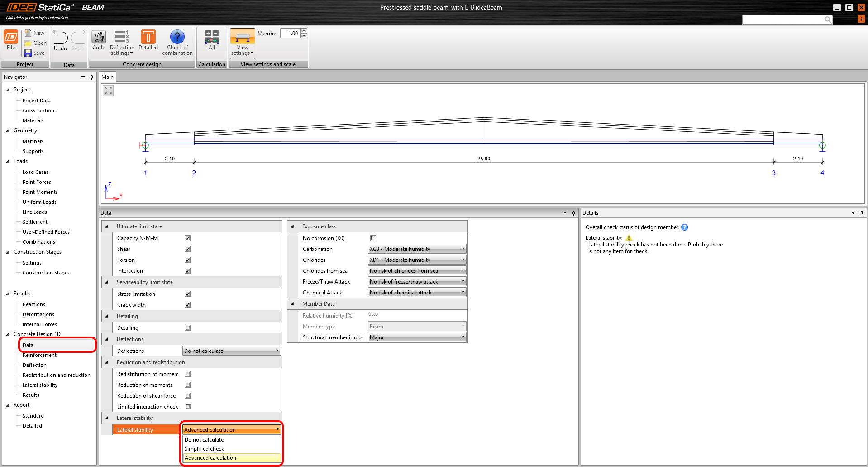Switch to the Main view tab

pyautogui.click(x=107, y=77)
